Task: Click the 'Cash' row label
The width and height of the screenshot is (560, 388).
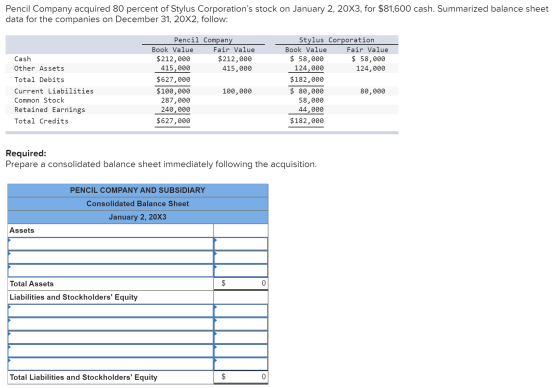Action: (x=23, y=59)
